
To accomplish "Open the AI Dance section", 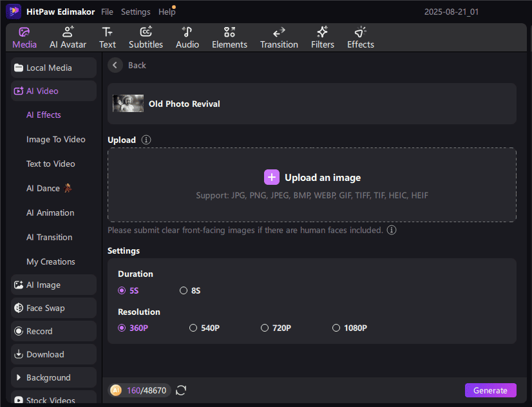I will (49, 188).
